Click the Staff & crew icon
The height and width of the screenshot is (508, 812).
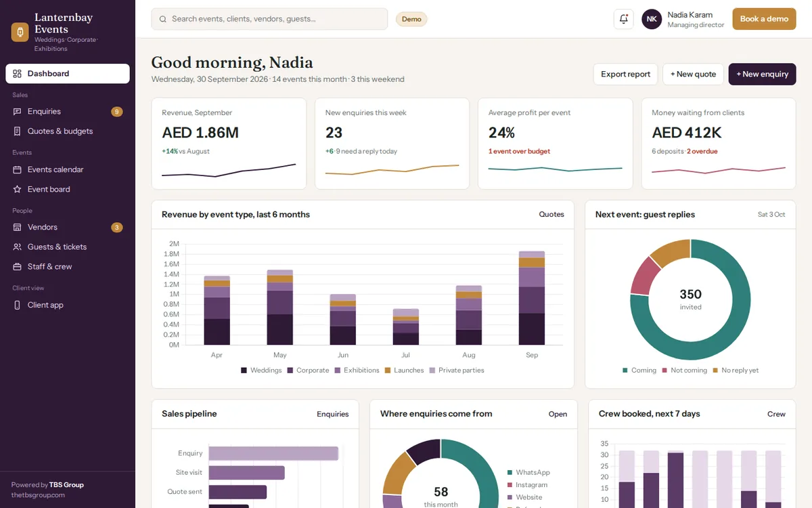click(x=18, y=267)
